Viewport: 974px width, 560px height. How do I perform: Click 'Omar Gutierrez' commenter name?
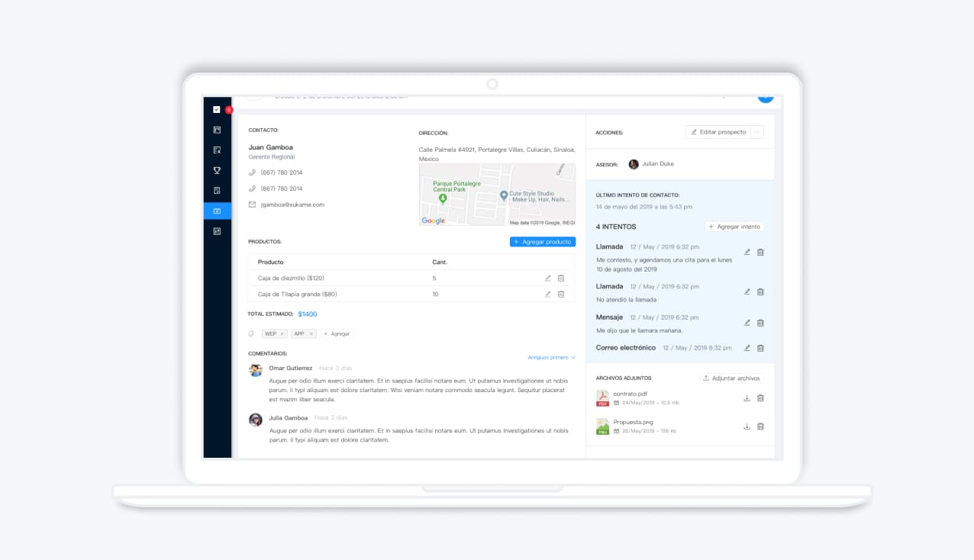291,368
